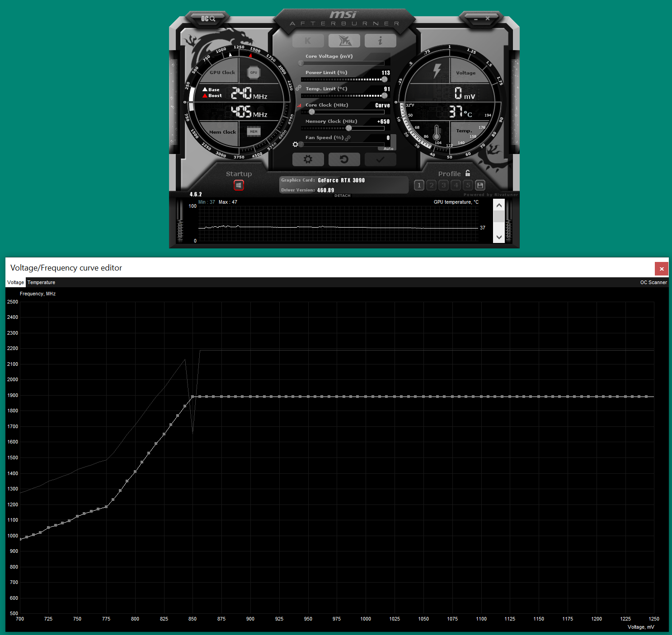Click the Afterburner version number '4.6.2'

(x=196, y=194)
